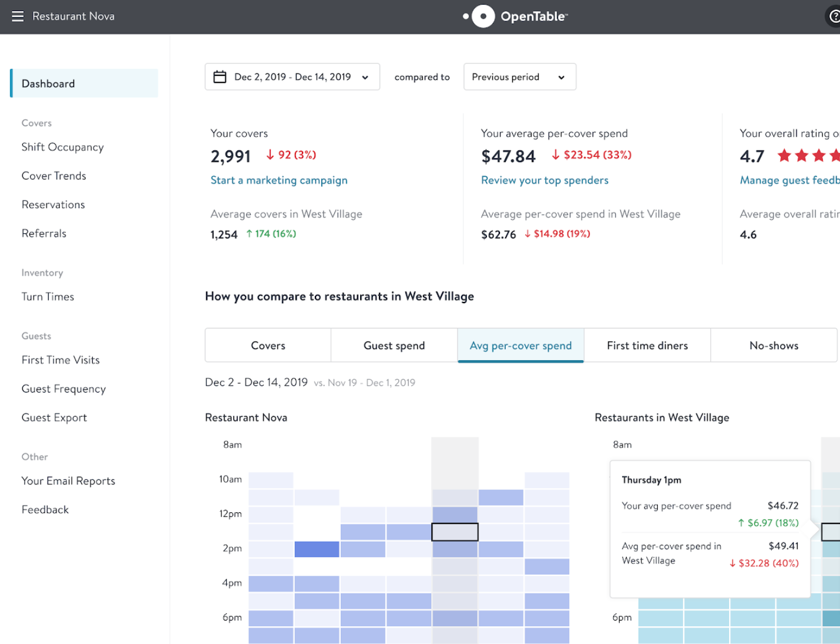The width and height of the screenshot is (840, 644).
Task: Go to Cover Trends
Action: pos(54,176)
